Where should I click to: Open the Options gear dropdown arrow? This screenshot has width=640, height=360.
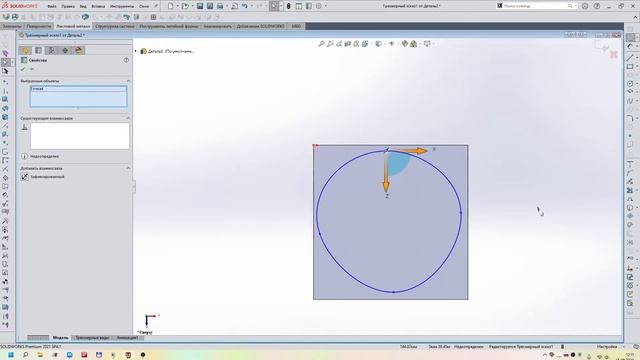325,6
